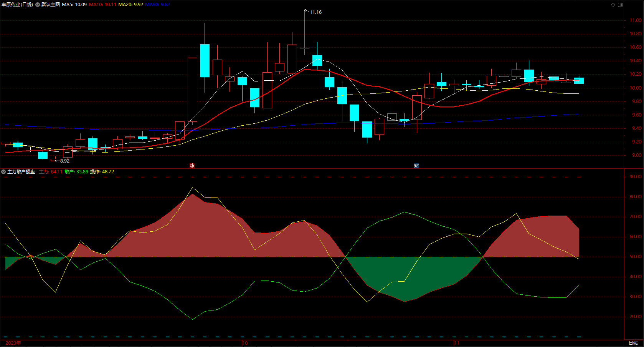The width and height of the screenshot is (644, 347).
Task: Click the 90.00 indicator axis label
Action: [x=636, y=177]
